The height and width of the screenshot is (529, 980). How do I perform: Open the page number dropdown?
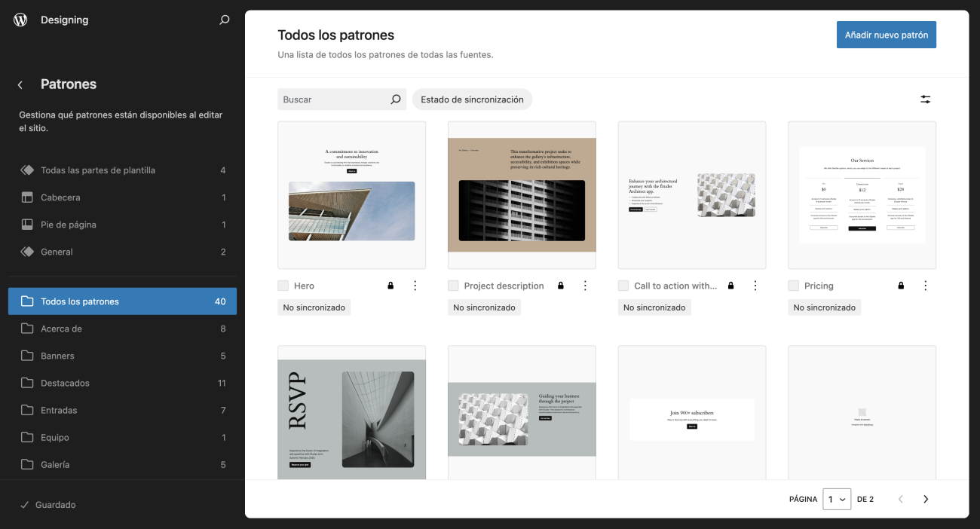[x=837, y=499]
